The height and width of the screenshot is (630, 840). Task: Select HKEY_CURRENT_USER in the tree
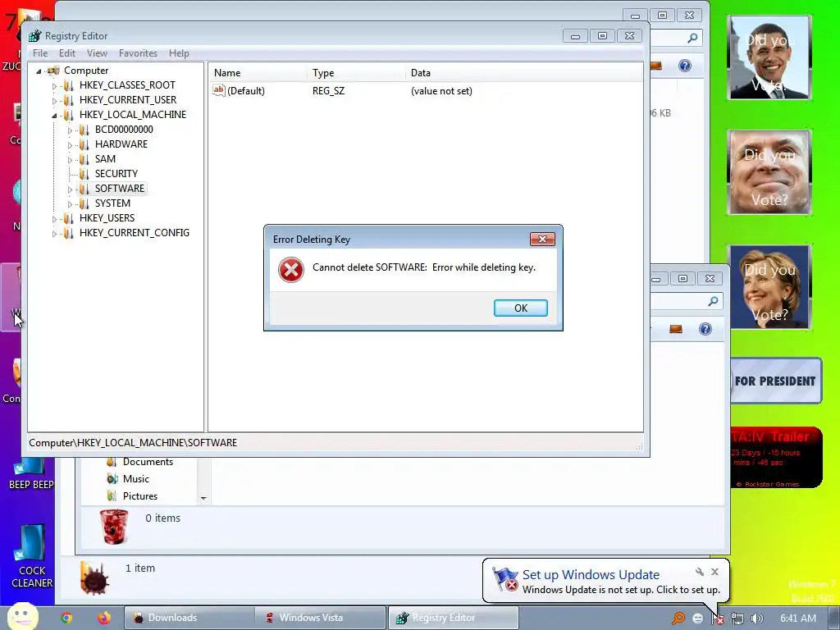coord(127,99)
